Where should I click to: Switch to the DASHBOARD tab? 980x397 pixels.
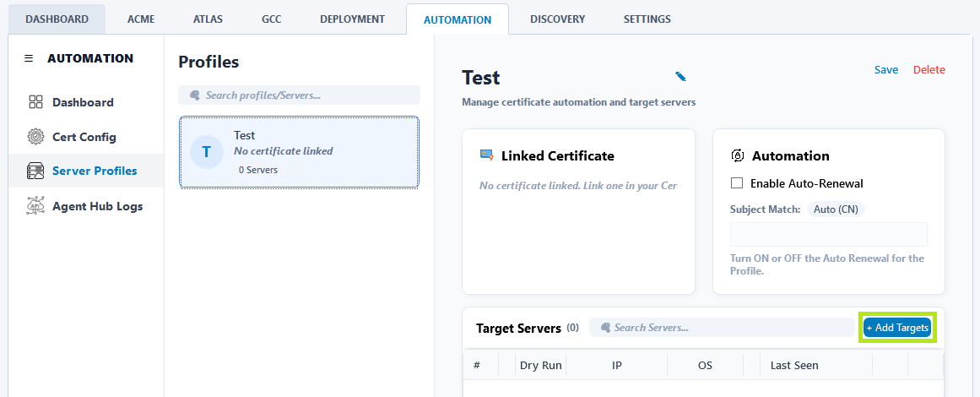(57, 19)
